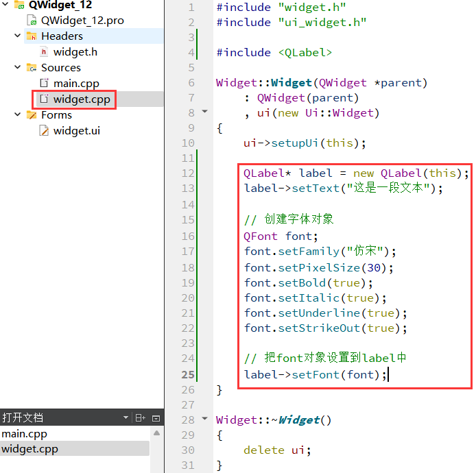Click the QFont font declaration
Image resolution: width=476 pixels, height=473 pixels.
[281, 236]
